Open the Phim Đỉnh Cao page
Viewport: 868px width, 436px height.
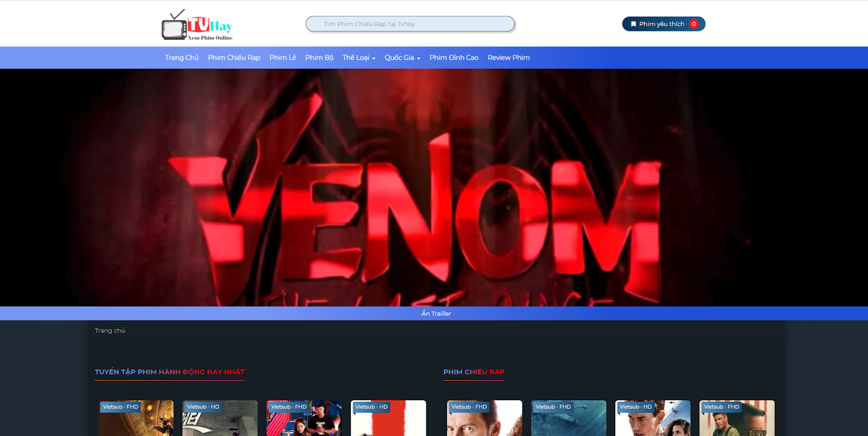coord(454,57)
